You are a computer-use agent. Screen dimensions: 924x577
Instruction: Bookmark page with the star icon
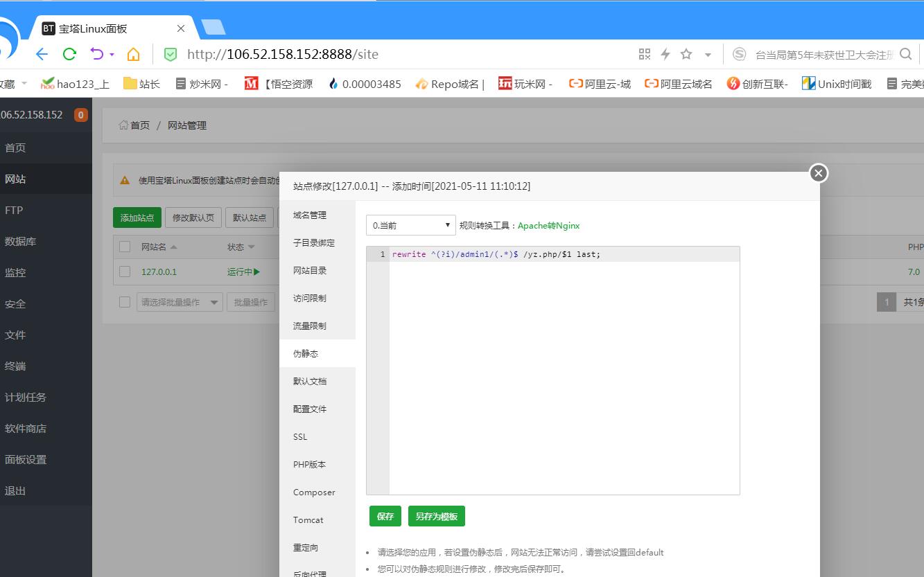tap(686, 54)
